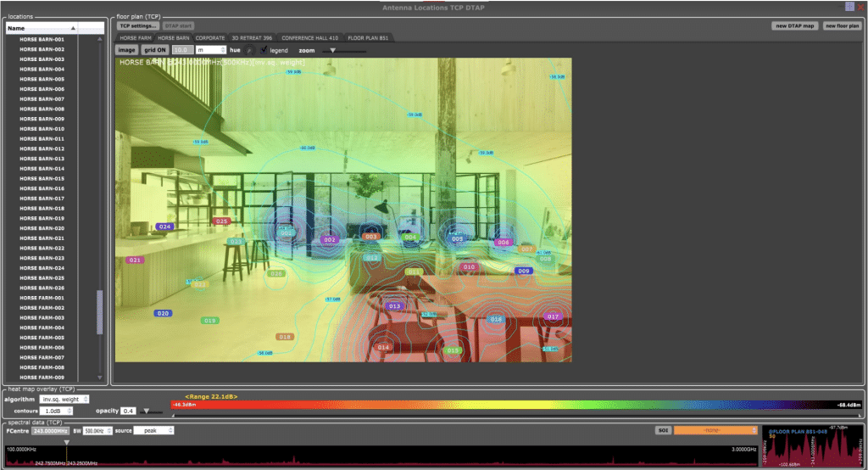The width and height of the screenshot is (868, 470).
Task: Click the new DTAP map button
Action: click(794, 25)
